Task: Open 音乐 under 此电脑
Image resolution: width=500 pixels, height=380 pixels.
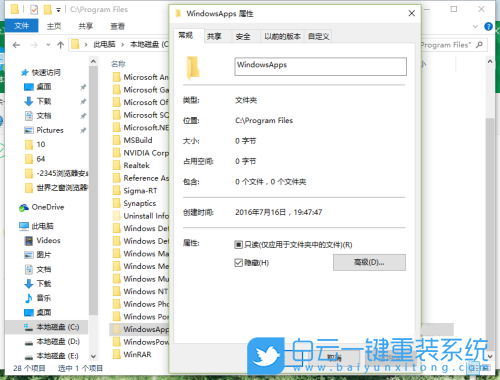Action: (x=44, y=298)
